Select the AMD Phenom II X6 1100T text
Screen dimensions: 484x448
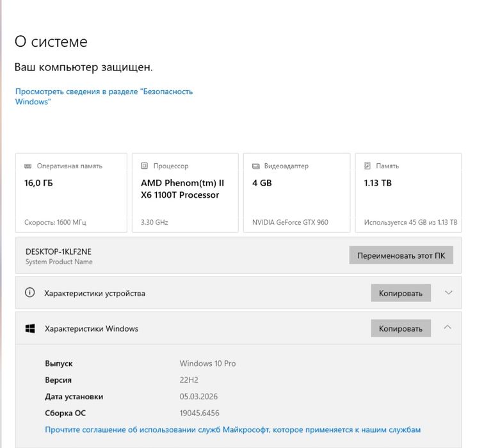182,189
